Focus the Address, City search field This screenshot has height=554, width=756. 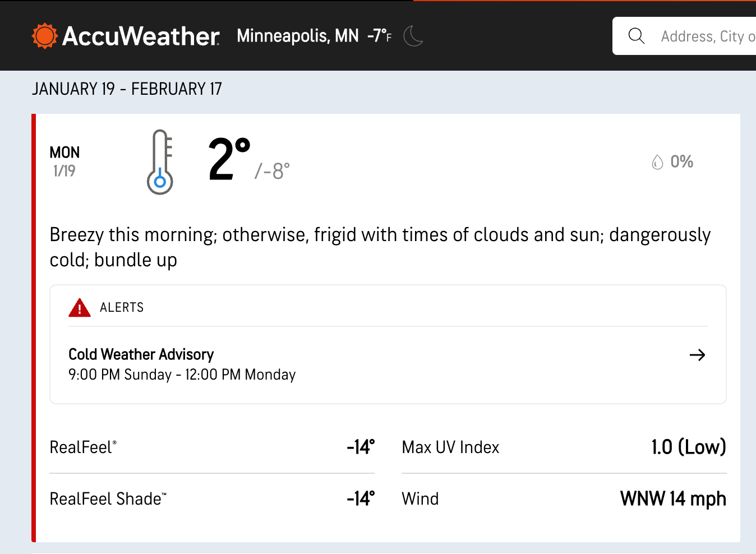click(x=708, y=36)
